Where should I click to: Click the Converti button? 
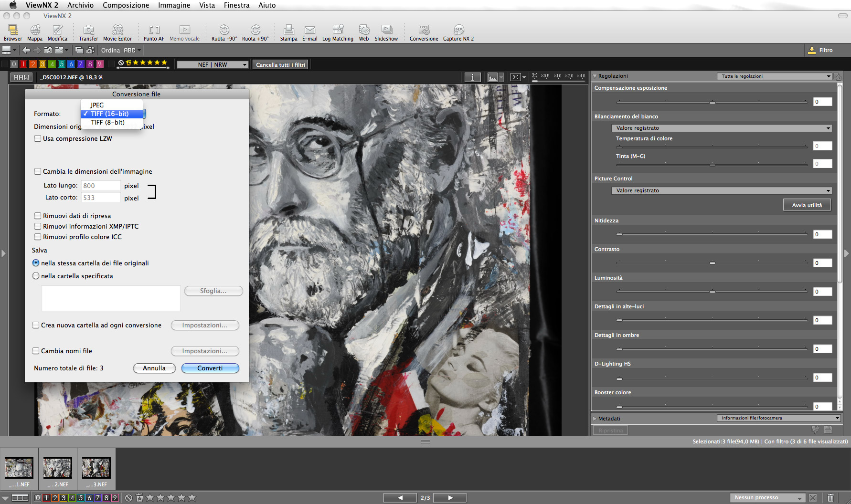point(210,368)
